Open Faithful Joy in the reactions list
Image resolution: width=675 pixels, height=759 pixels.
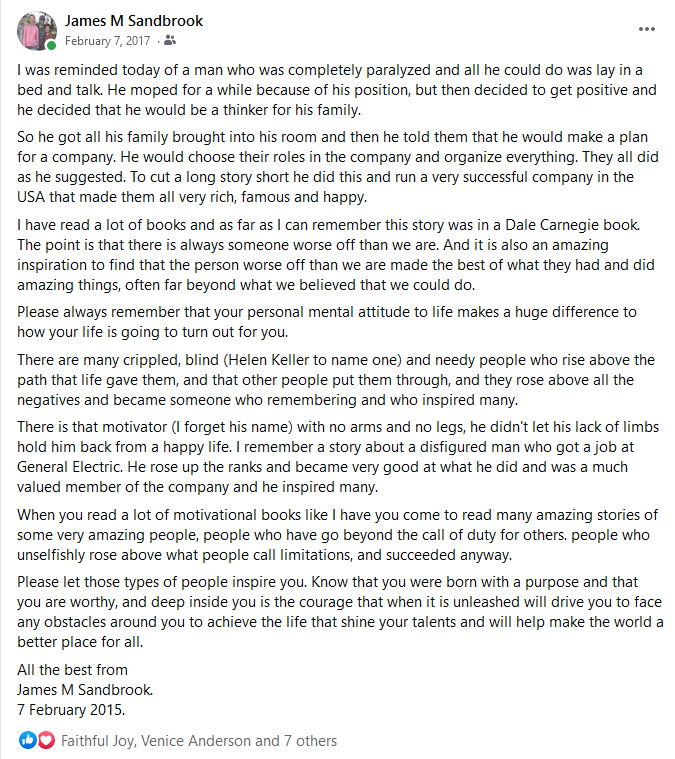pos(97,741)
